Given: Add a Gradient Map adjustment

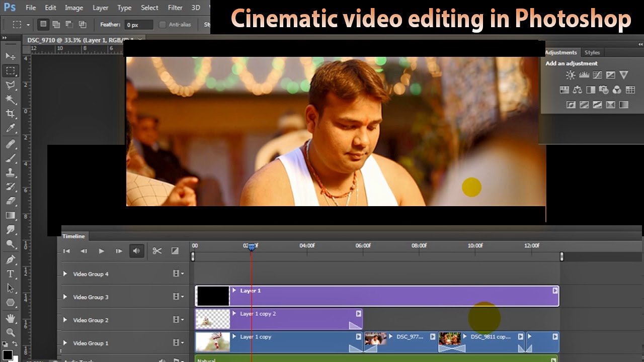Looking at the screenshot, I should click(x=624, y=105).
